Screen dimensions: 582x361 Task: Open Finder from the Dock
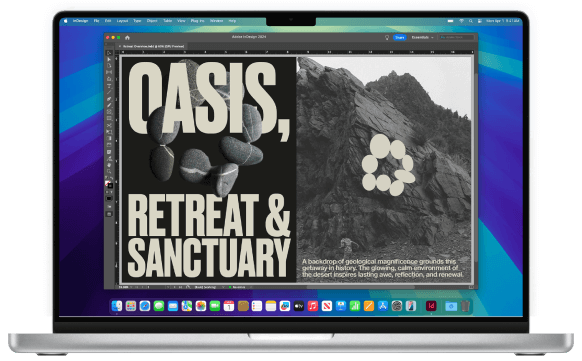point(117,306)
